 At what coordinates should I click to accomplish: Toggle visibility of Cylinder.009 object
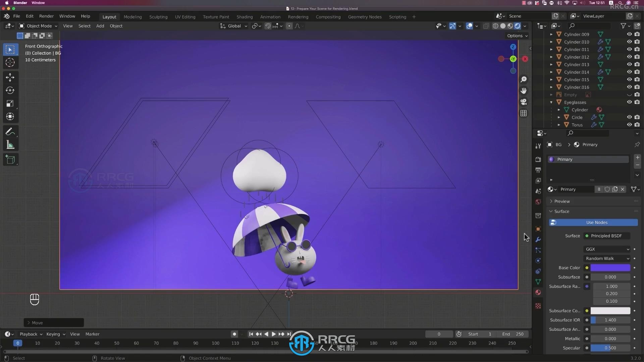pyautogui.click(x=629, y=34)
